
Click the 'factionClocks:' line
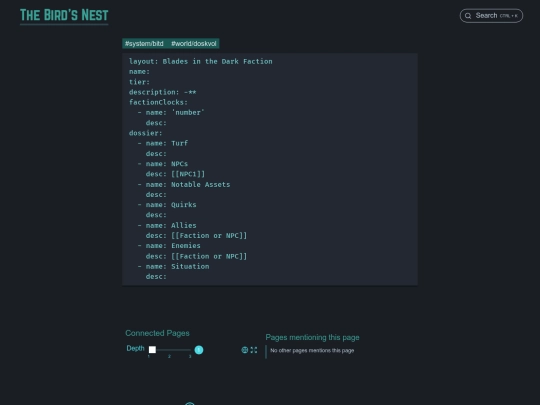pos(158,102)
